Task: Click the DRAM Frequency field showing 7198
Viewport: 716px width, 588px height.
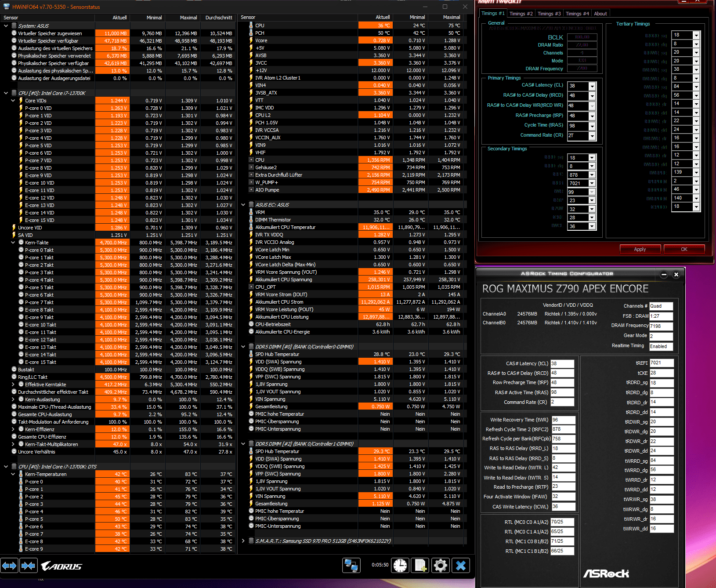Action: coord(661,326)
